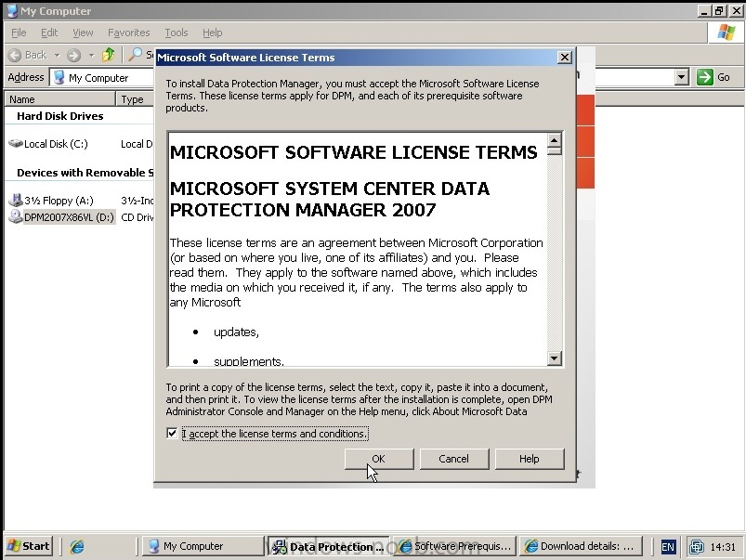Open Help from the license dialog
The height and width of the screenshot is (560, 746).
click(x=529, y=459)
